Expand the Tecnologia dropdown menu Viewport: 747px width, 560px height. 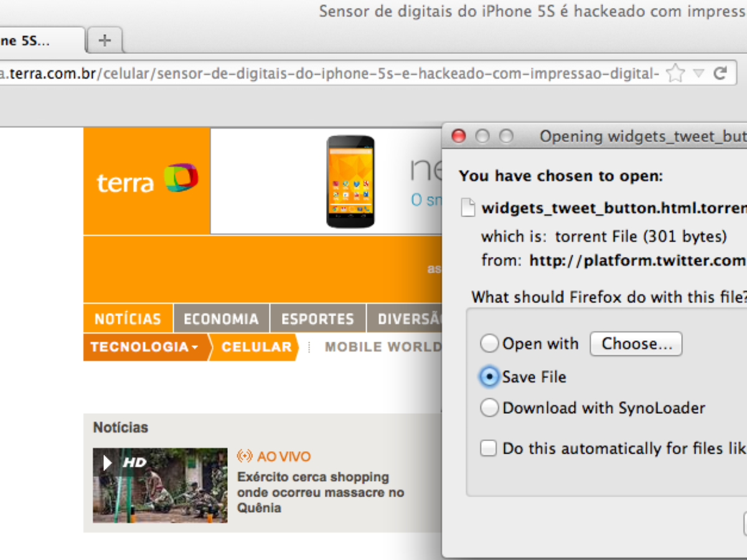click(144, 347)
